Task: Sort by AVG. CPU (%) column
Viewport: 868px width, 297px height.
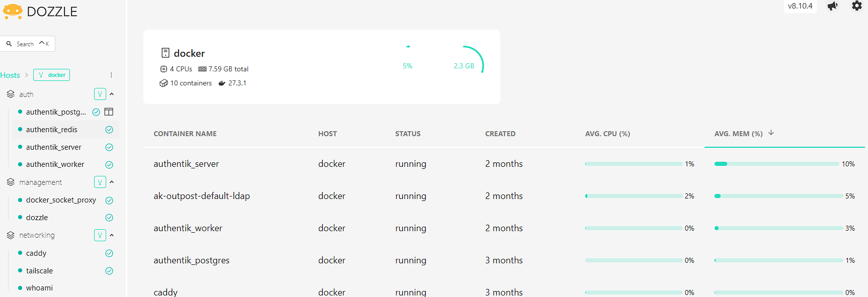Action: 607,134
